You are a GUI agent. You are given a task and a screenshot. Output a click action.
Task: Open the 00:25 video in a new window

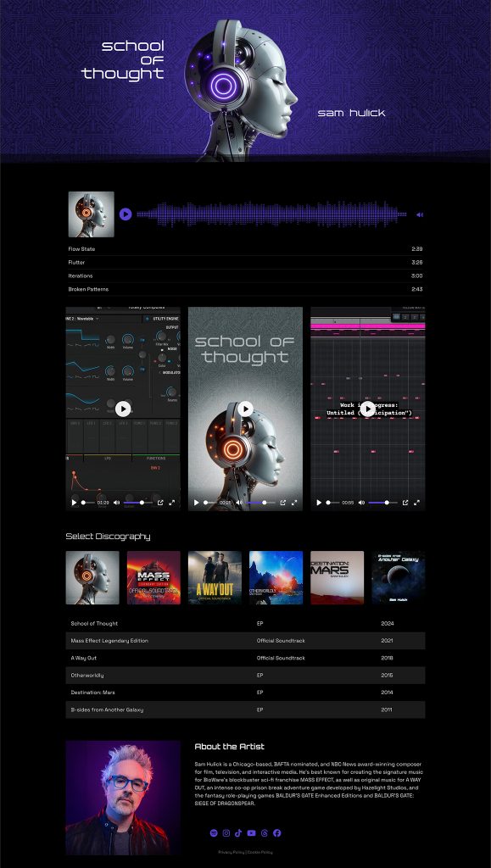click(x=283, y=503)
